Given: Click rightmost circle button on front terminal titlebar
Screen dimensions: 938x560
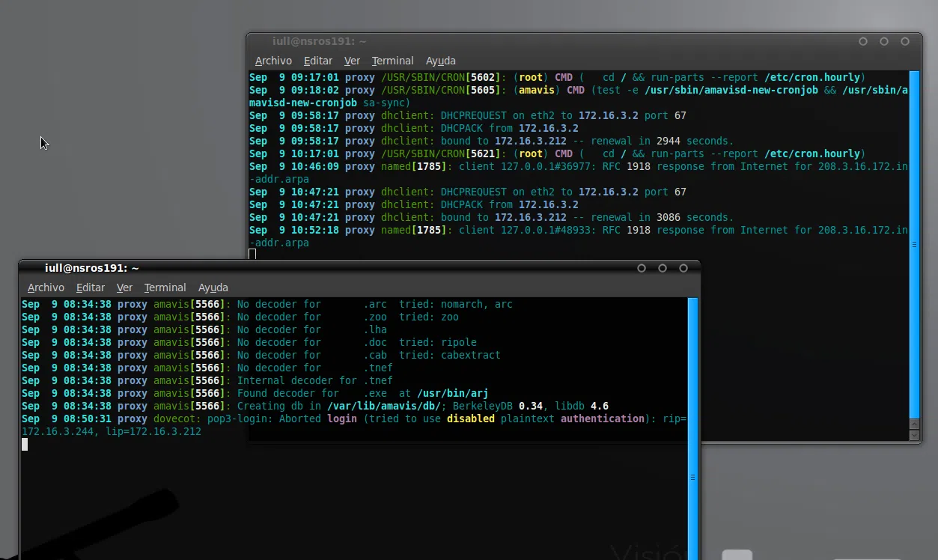Looking at the screenshot, I should 683,268.
